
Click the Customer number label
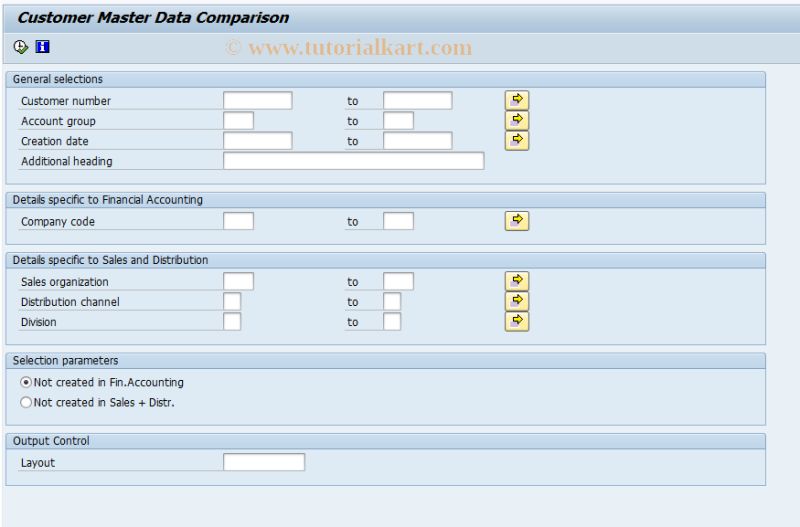[66, 101]
